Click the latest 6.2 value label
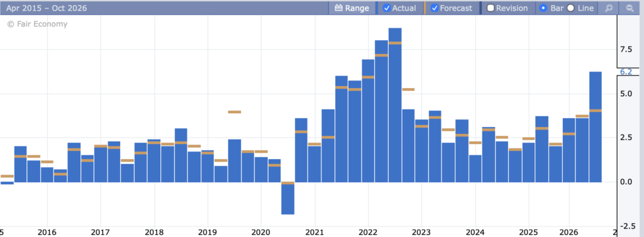Image resolution: width=644 pixels, height=237 pixels. 626,72
